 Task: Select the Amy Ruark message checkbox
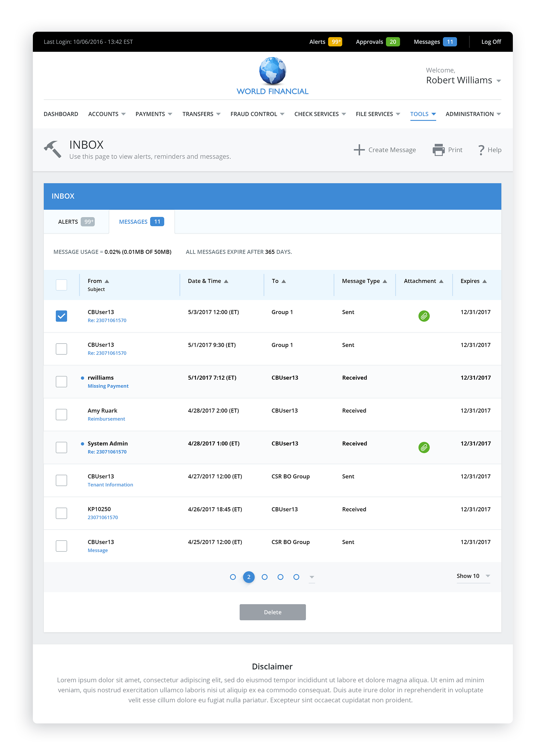pyautogui.click(x=61, y=414)
